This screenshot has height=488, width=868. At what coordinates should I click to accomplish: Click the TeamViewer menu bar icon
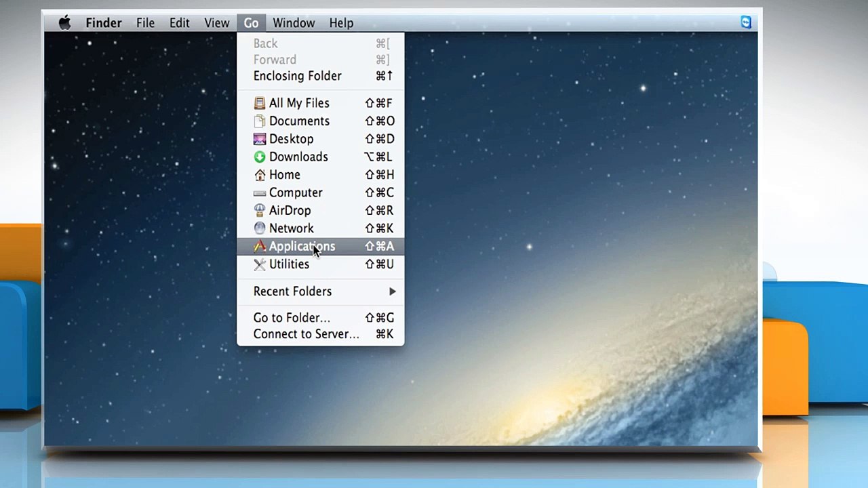747,22
